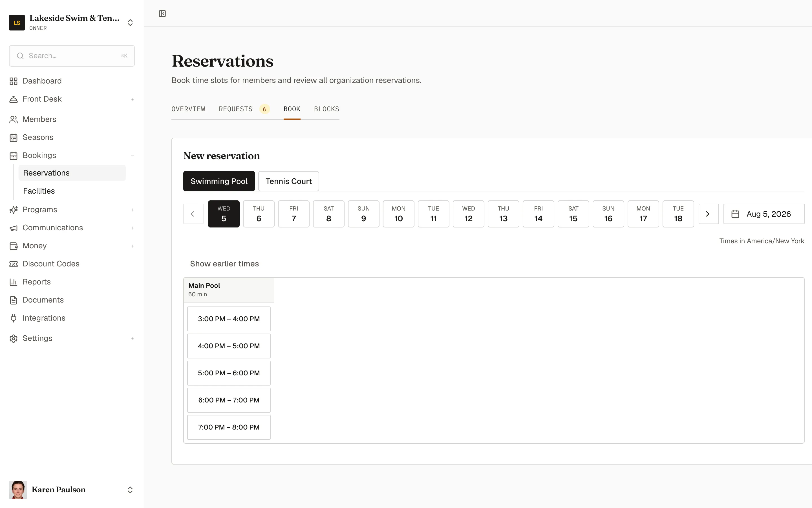The height and width of the screenshot is (508, 812).
Task: Open Facilities in the sidebar
Action: [72, 191]
